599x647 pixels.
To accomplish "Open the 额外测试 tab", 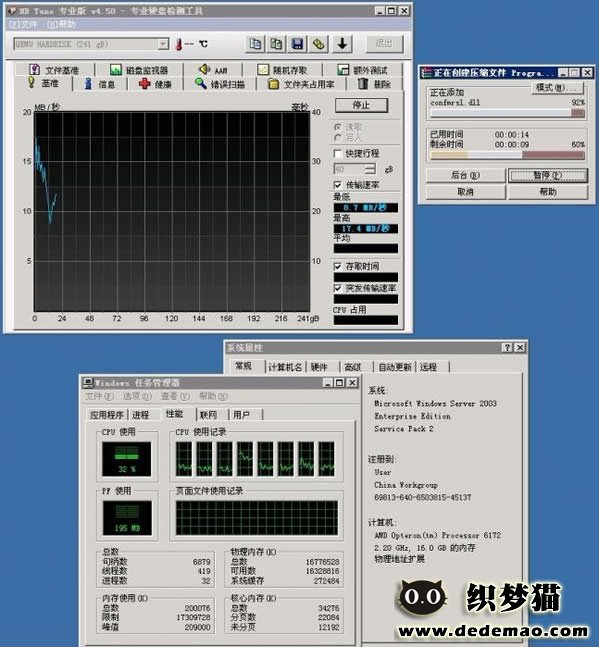I will coord(362,70).
